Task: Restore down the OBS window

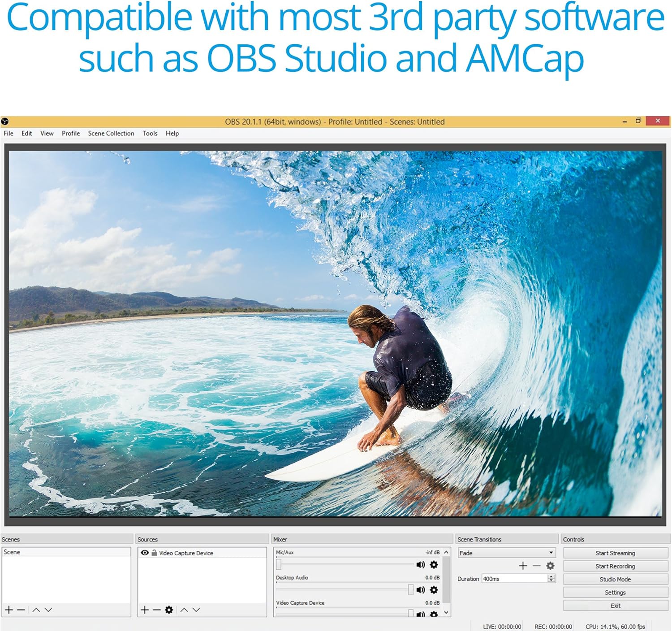Action: tap(638, 121)
